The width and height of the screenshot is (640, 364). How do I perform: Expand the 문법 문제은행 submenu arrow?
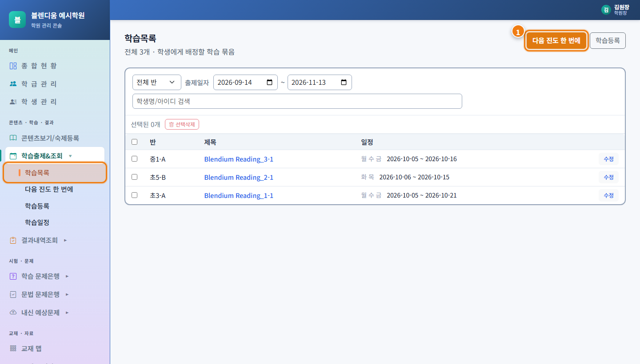point(67,294)
